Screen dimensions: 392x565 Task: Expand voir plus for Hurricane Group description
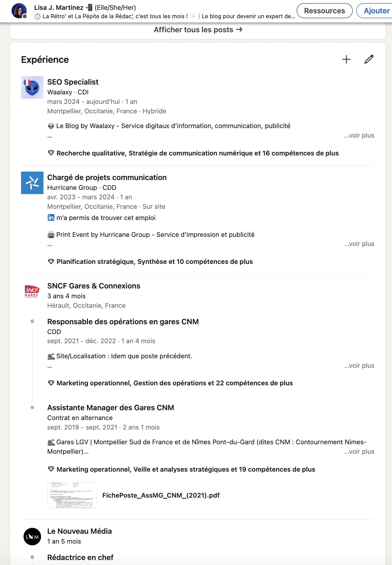359,244
